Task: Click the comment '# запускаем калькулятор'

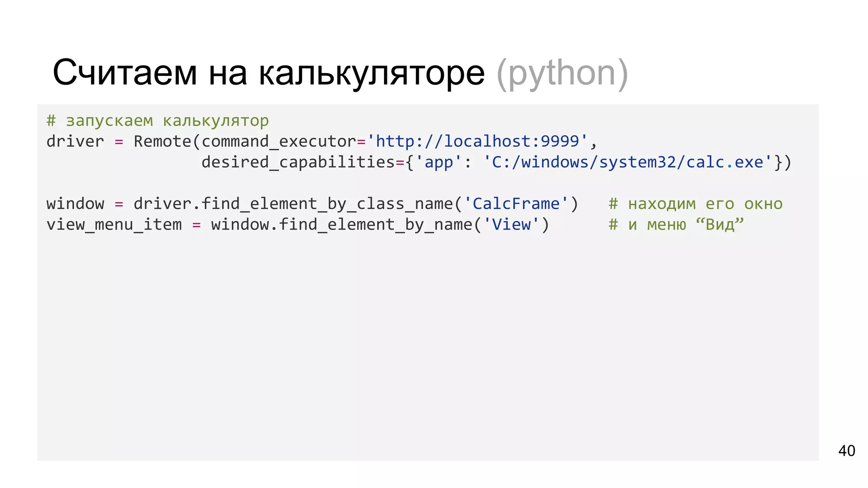Action: pos(158,121)
